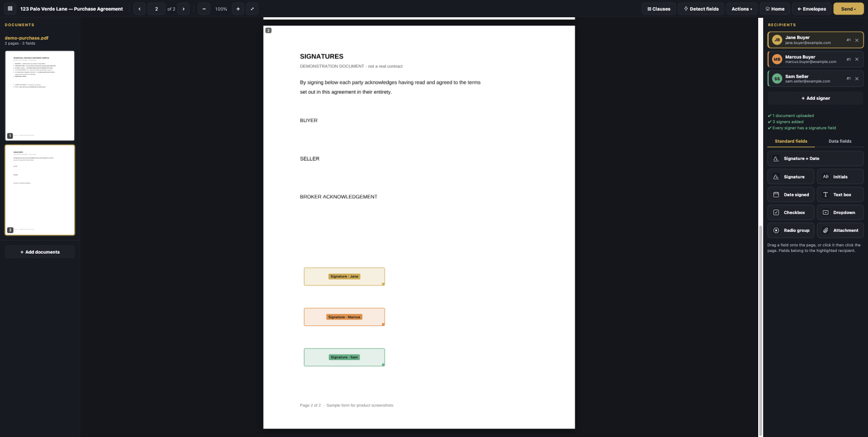Select the Initials field tool

coord(840,177)
